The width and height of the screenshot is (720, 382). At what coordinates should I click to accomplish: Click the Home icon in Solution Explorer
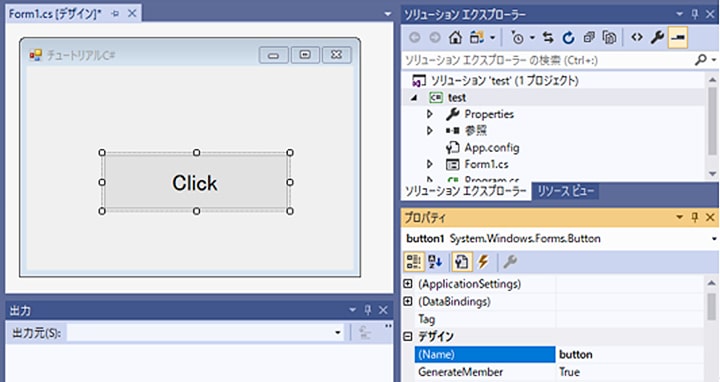point(455,38)
